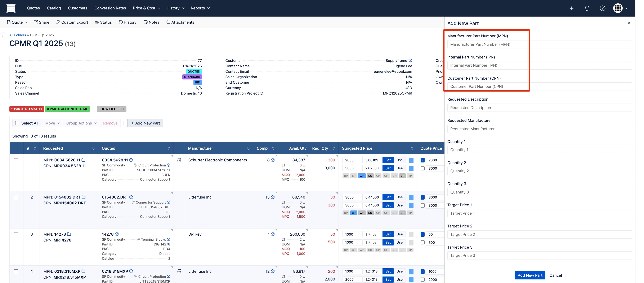Click cube icon next to Comp 12
Viewport: 644px width, 283px height.
pyautogui.click(x=273, y=271)
